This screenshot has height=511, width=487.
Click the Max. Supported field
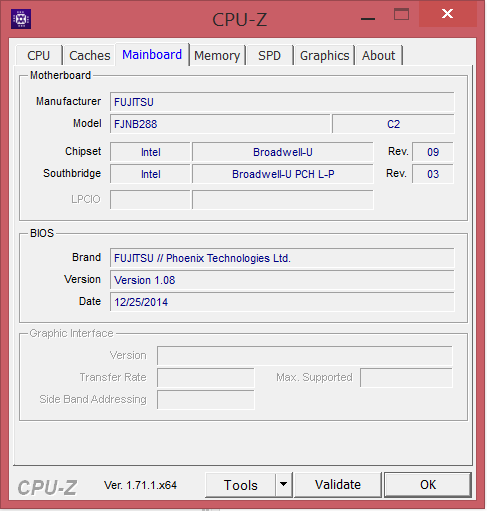[x=406, y=378]
